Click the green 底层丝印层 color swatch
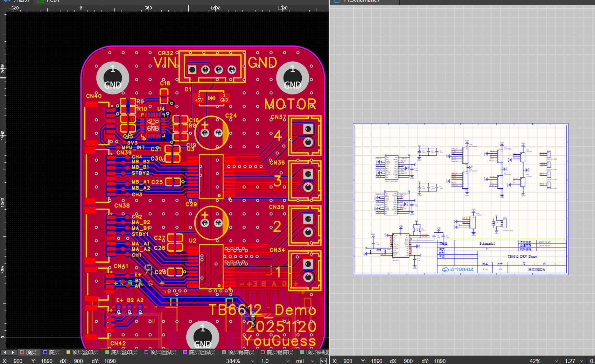595x364 pixels. 107,352
